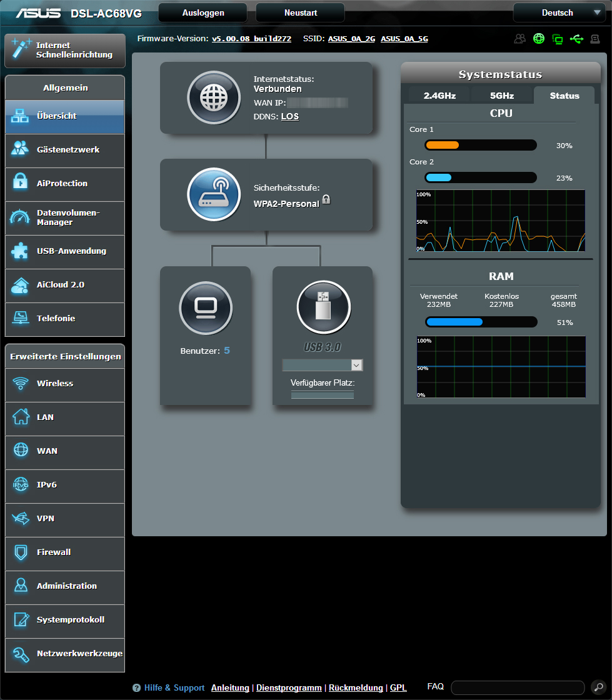Image resolution: width=612 pixels, height=700 pixels.
Task: Click the RAM usage progress bar
Action: point(481,322)
